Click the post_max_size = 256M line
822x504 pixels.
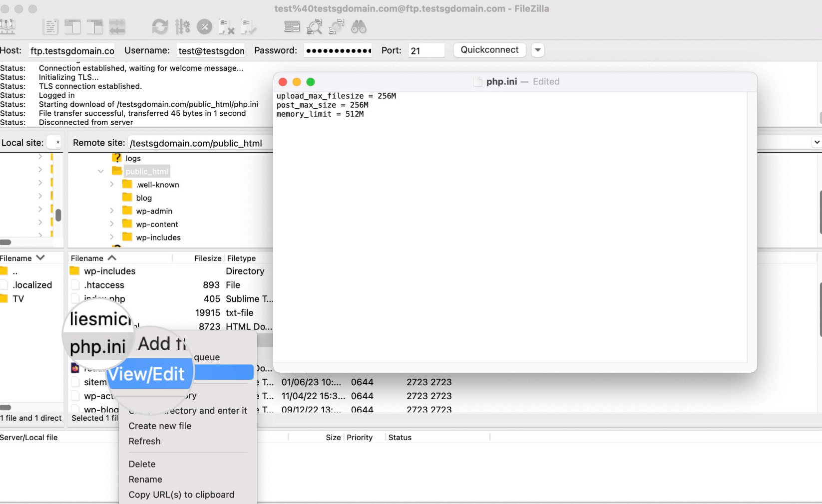point(323,105)
